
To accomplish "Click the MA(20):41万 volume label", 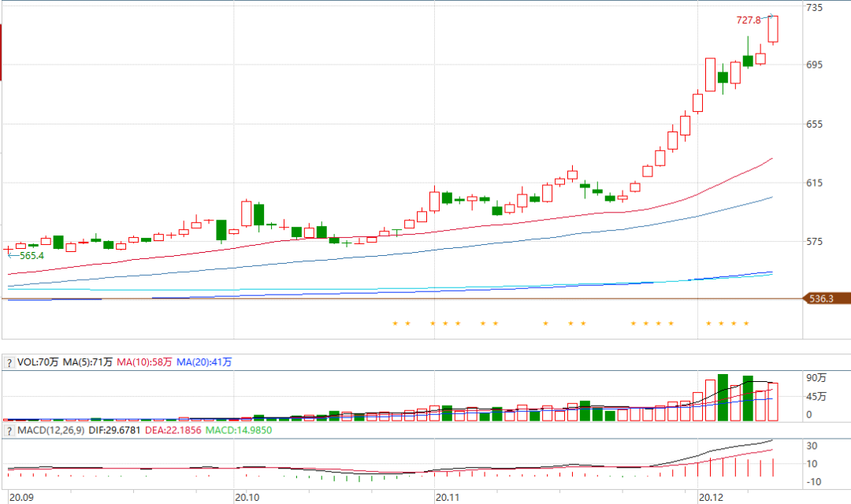I will coord(204,362).
